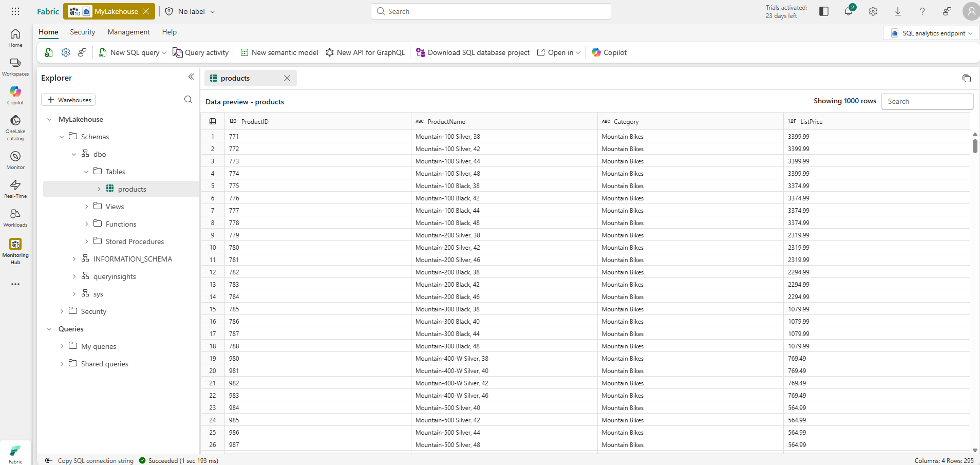The width and height of the screenshot is (980, 465).
Task: Switch to the Management ribbon tab
Action: click(x=128, y=32)
